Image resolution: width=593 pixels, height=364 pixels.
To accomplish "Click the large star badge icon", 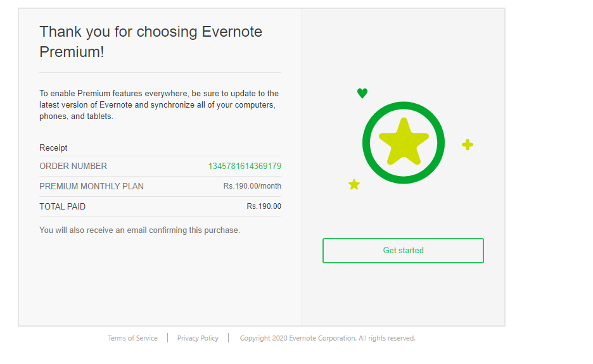I will click(x=404, y=142).
